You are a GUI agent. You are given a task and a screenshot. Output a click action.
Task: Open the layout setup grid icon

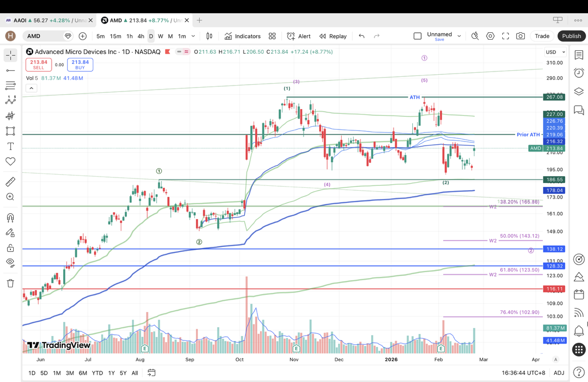272,36
